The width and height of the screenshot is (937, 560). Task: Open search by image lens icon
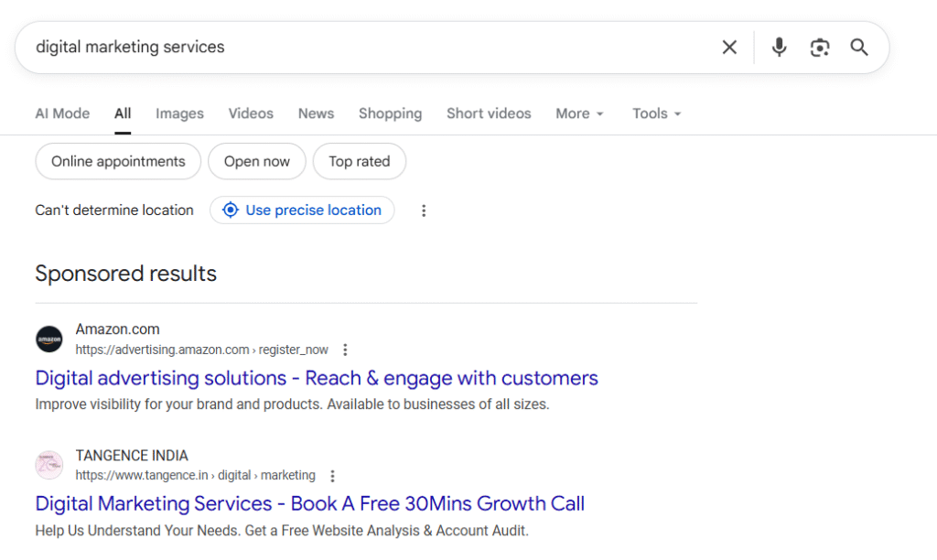(x=819, y=48)
